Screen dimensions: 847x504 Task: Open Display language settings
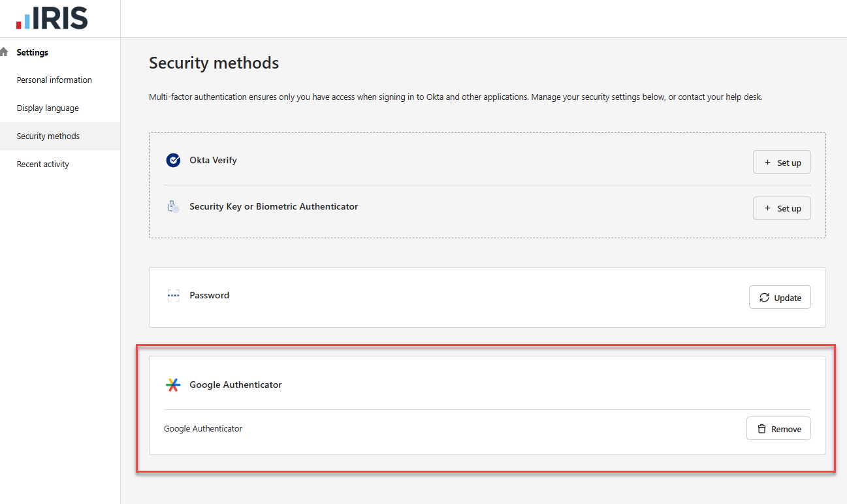pos(48,108)
